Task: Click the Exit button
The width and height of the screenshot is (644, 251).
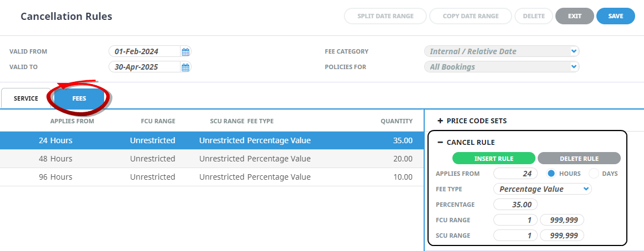Action: pos(575,16)
